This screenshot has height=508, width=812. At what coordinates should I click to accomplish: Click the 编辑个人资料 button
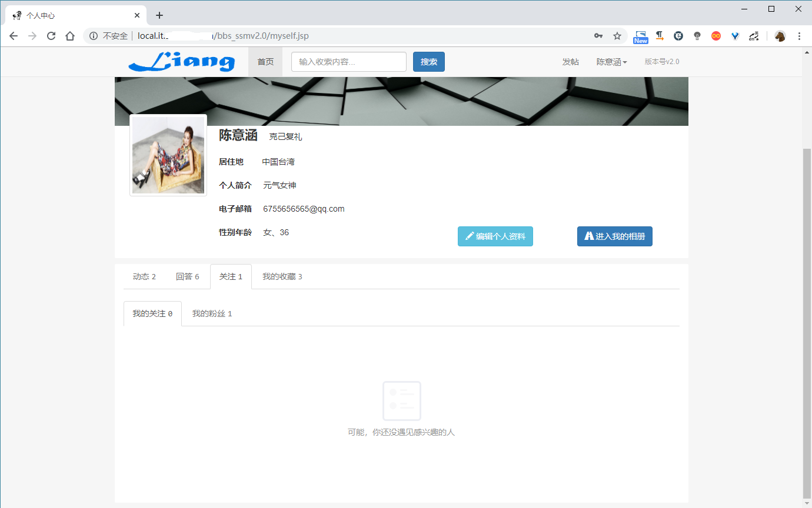click(x=495, y=236)
